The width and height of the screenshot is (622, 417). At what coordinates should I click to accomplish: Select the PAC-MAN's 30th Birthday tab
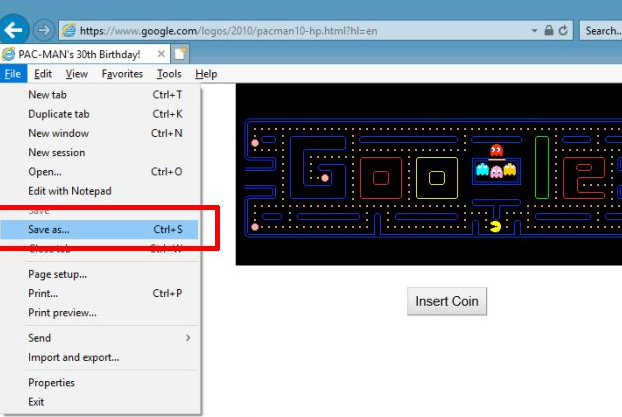[80, 53]
